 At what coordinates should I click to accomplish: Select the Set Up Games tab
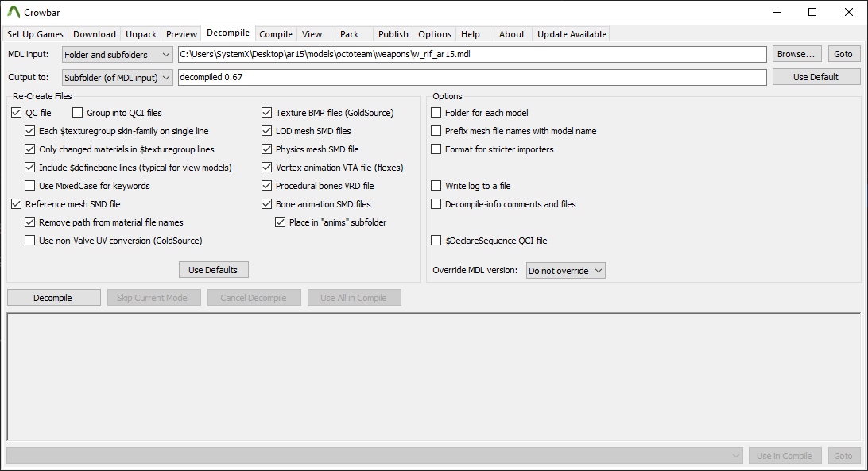[35, 34]
